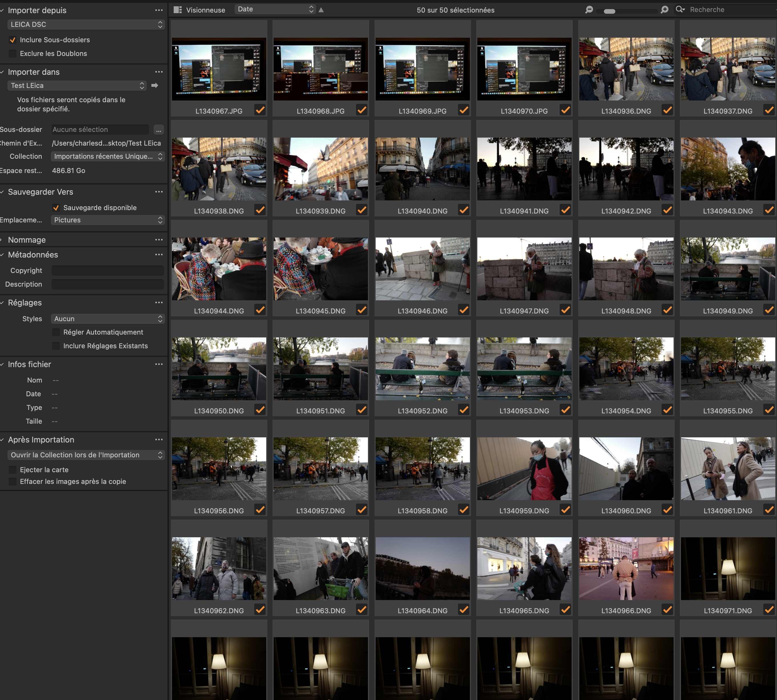Toggle ascending sort order arrow
Image resolution: width=777 pixels, height=700 pixels.
pos(321,10)
